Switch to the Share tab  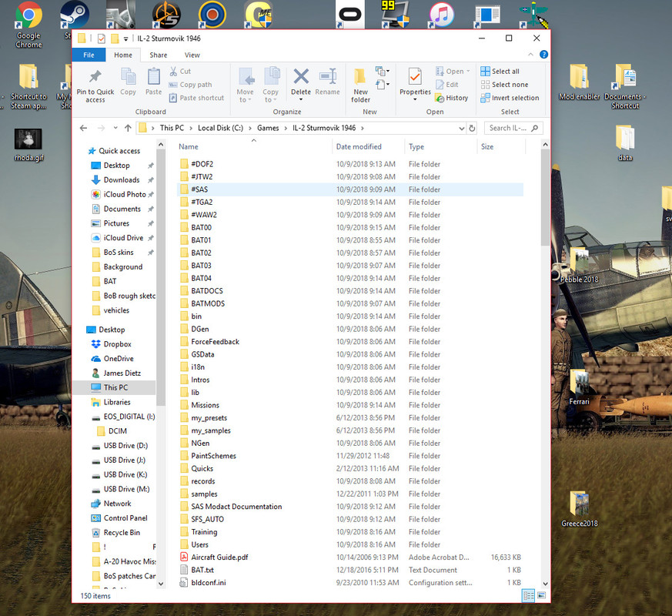coord(158,55)
